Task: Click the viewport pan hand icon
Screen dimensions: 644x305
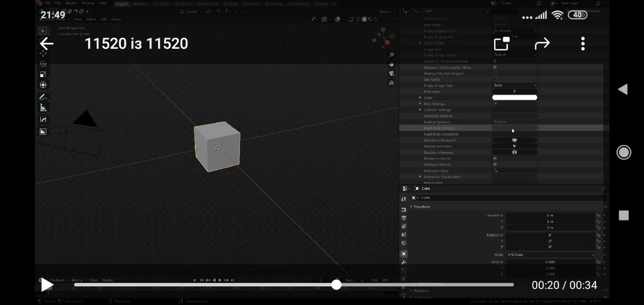Action: click(x=391, y=64)
